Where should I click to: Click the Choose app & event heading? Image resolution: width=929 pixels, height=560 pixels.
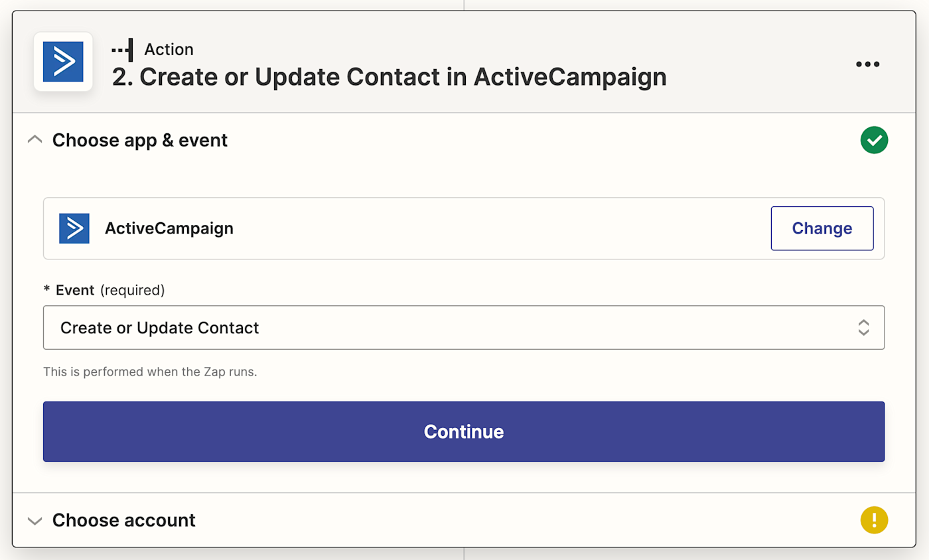coord(140,140)
